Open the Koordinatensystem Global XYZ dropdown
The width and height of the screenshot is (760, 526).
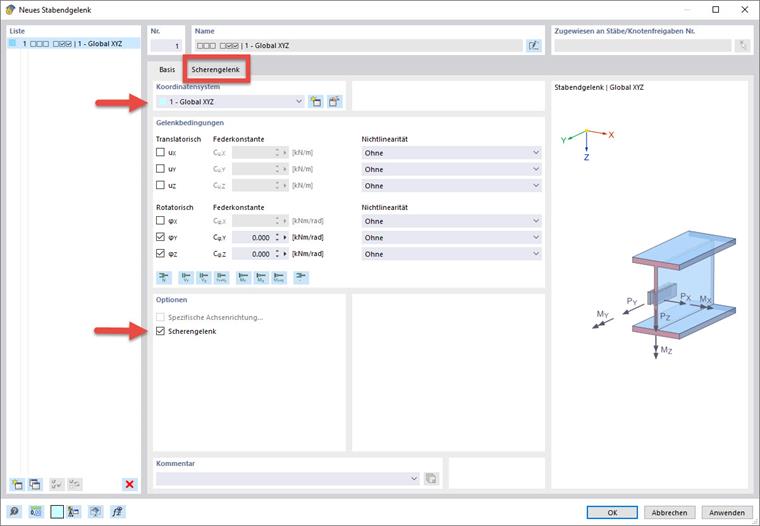coord(230,102)
